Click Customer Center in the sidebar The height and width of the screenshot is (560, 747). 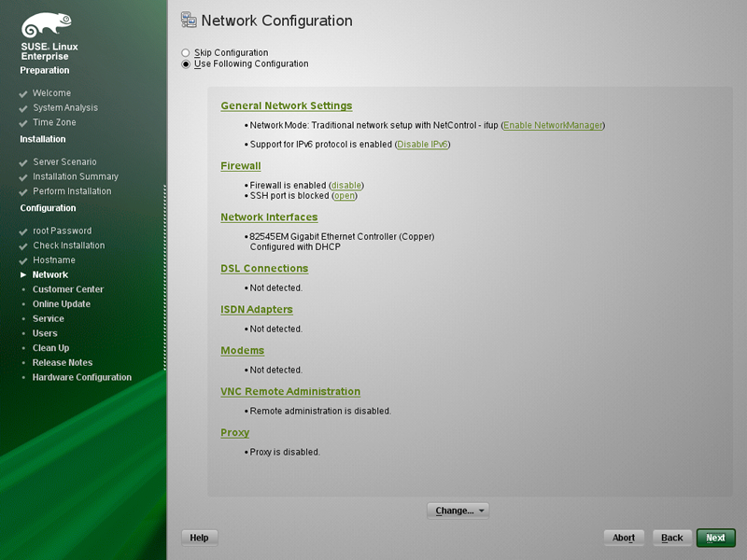[68, 289]
